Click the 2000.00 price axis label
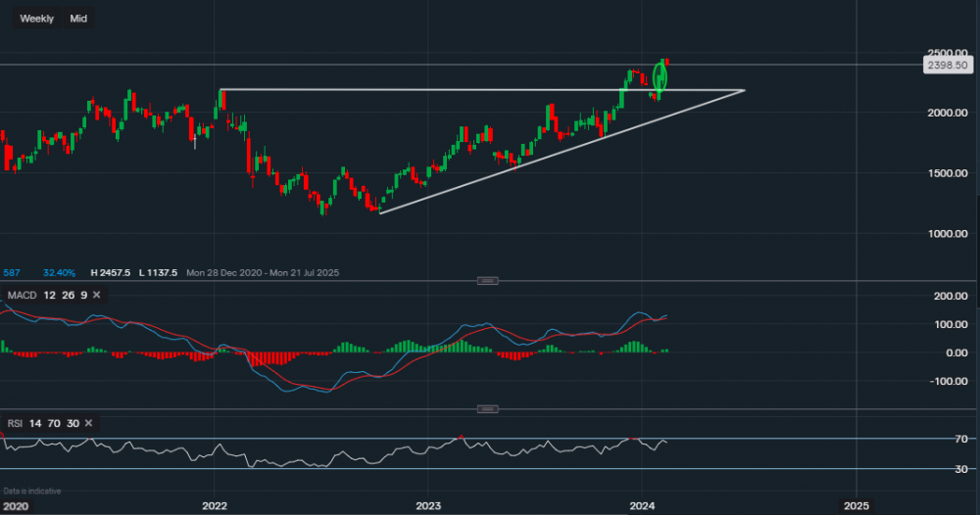 click(x=948, y=114)
